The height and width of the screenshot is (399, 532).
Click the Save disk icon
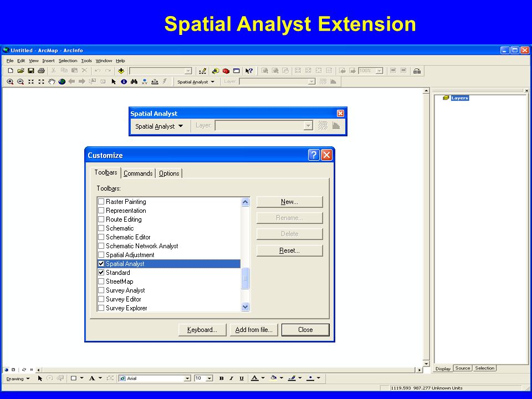(x=31, y=70)
